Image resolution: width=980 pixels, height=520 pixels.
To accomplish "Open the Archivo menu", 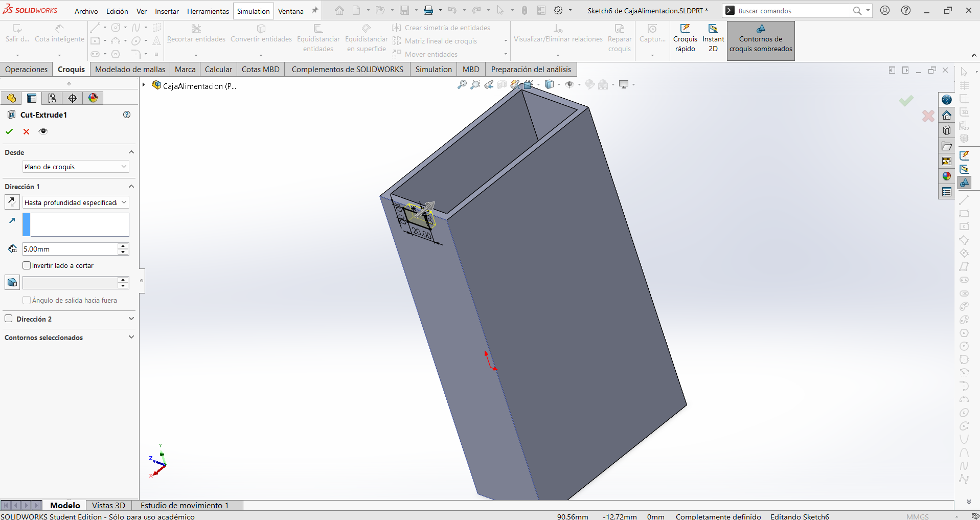I will [86, 11].
